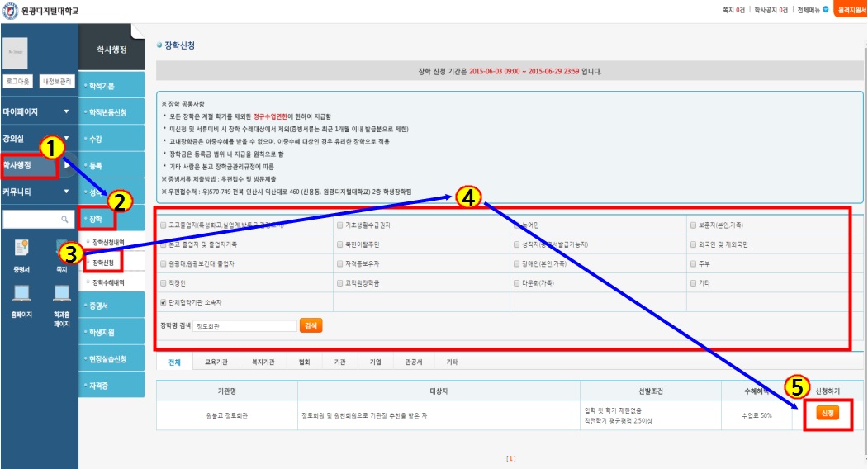Viewport: 868px width, 469px height.
Task: Switch to the 복지기관 tab
Action: (263, 362)
